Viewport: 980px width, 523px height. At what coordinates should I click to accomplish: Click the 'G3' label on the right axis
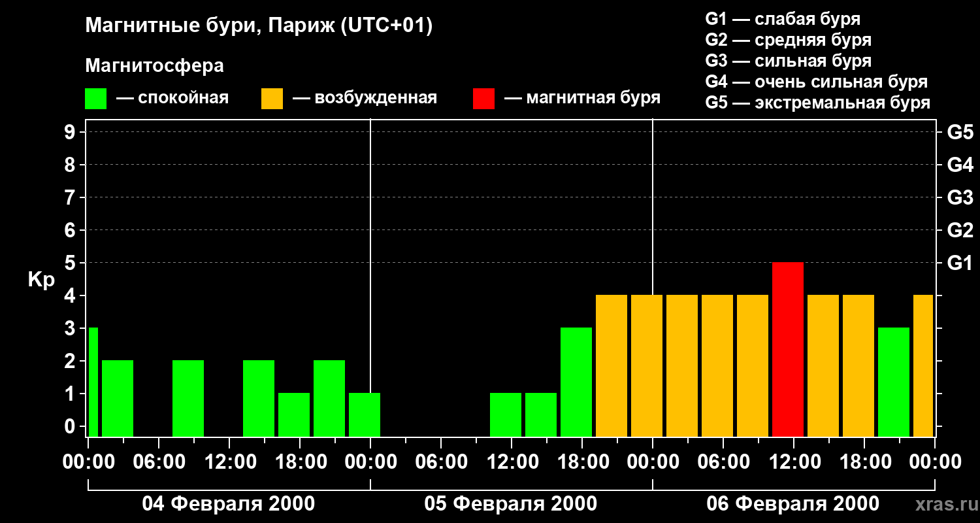pos(960,197)
